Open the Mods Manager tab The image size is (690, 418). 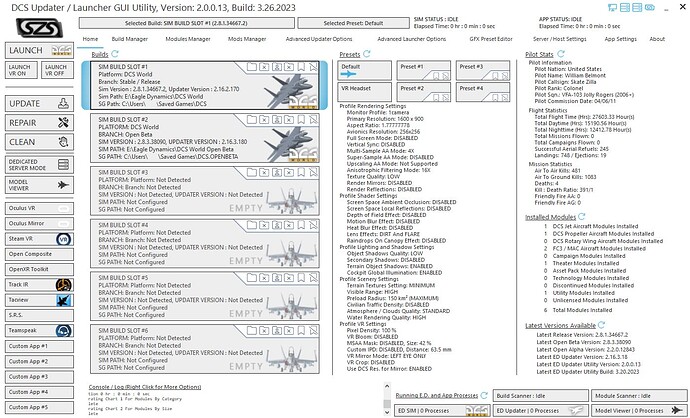(247, 39)
